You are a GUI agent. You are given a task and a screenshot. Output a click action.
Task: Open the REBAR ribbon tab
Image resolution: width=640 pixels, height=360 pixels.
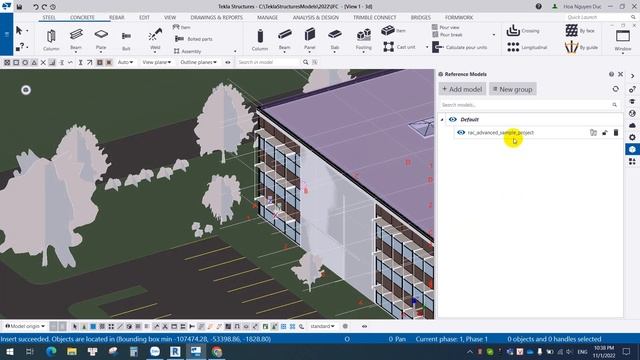coord(116,18)
